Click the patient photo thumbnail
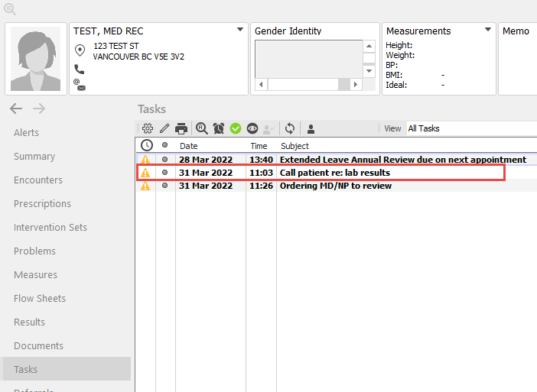Screen dimensions: 537x392 35,59
